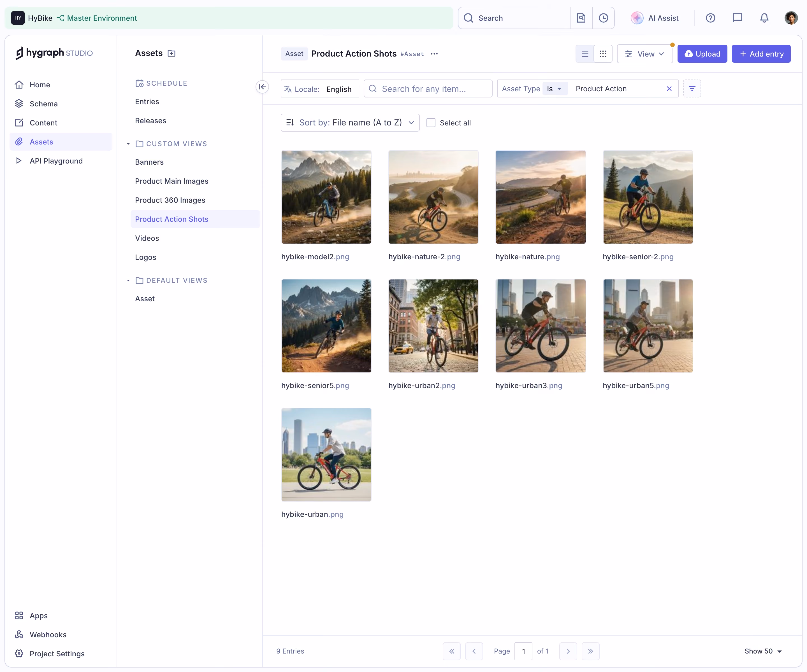Viewport: 807px width, 672px height.
Task: Go to the next page
Action: click(x=568, y=651)
